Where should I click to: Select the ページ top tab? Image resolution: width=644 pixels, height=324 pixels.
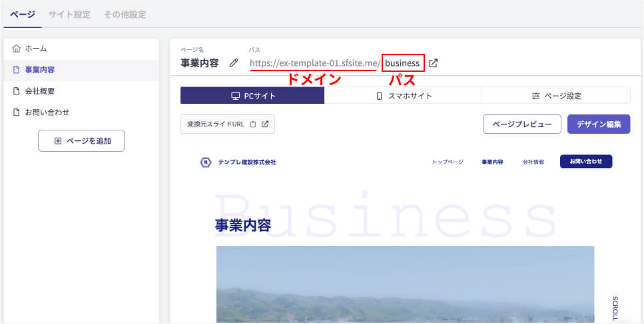23,14
